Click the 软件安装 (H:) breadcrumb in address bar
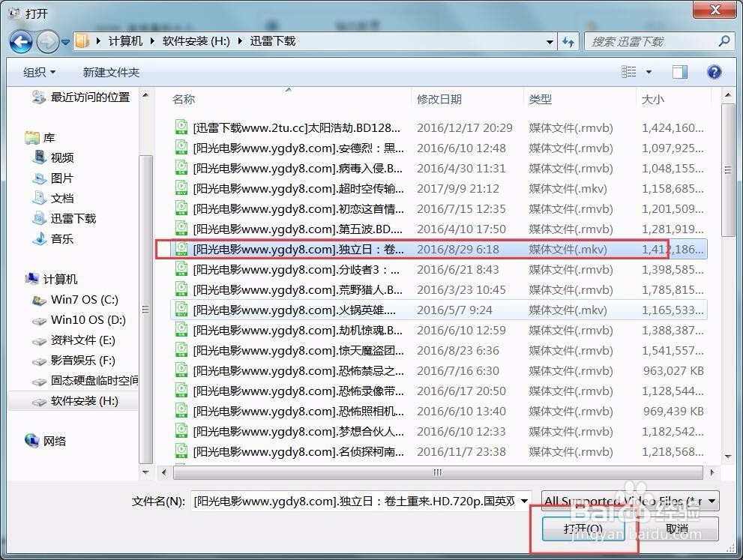 pyautogui.click(x=196, y=41)
